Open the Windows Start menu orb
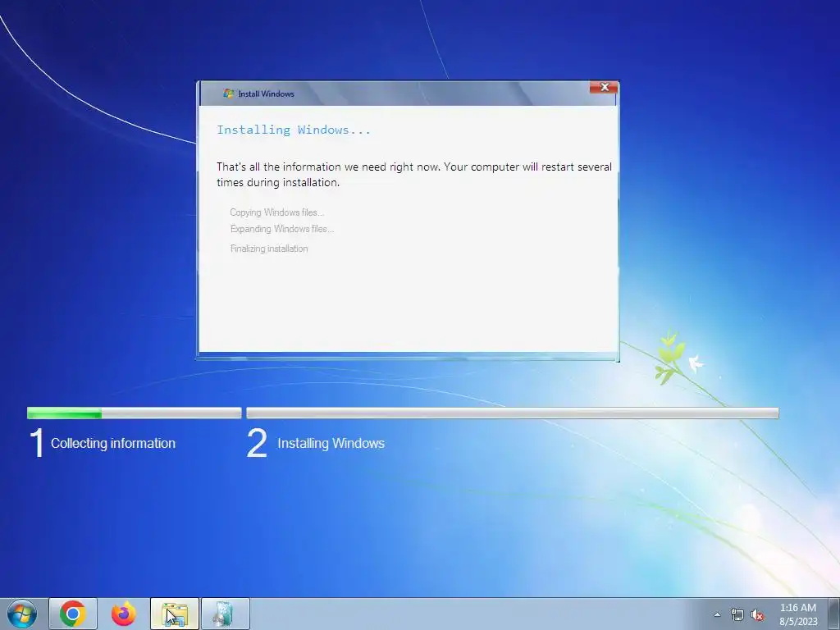840x630 pixels. pos(22,614)
